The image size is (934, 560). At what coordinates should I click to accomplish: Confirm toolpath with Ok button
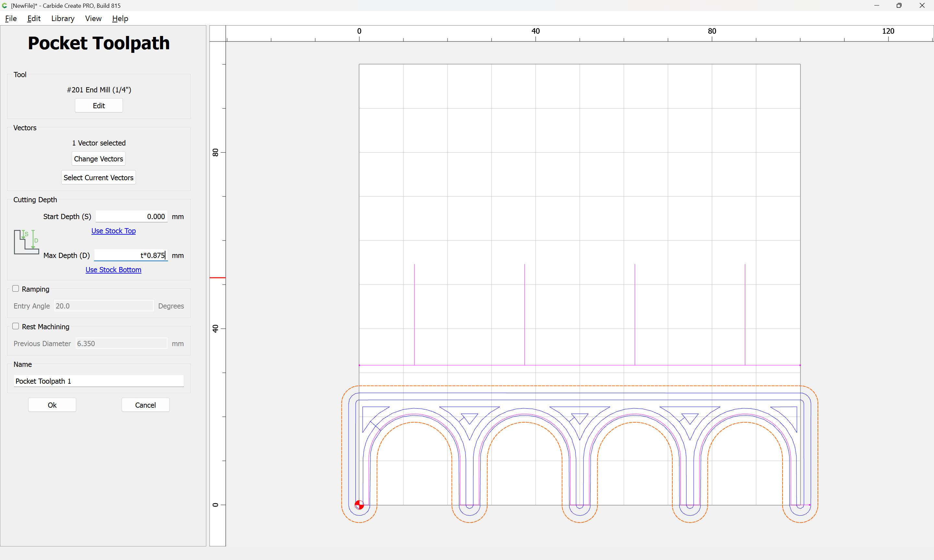click(x=52, y=405)
